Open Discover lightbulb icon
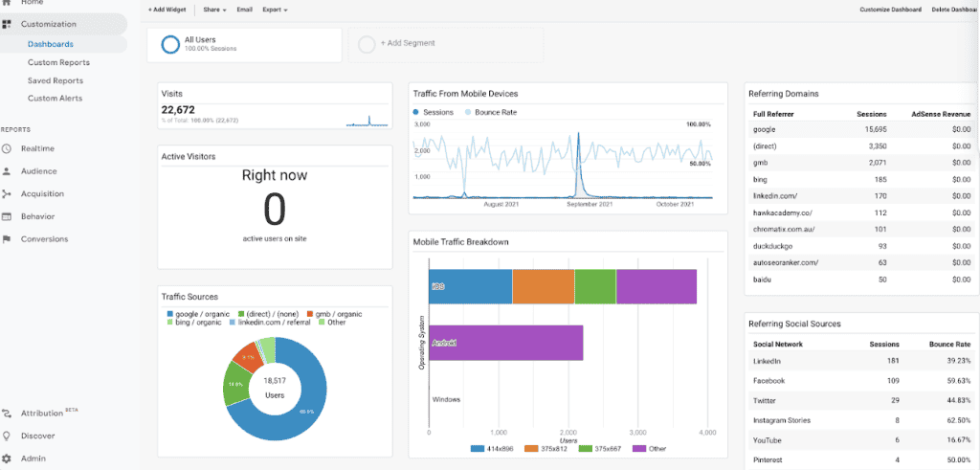 [8, 436]
